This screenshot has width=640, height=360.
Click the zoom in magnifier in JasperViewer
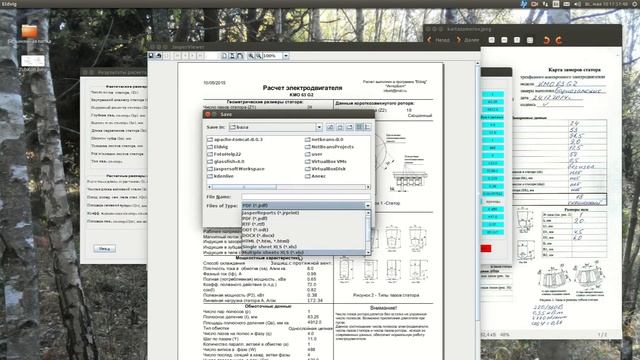tap(251, 56)
